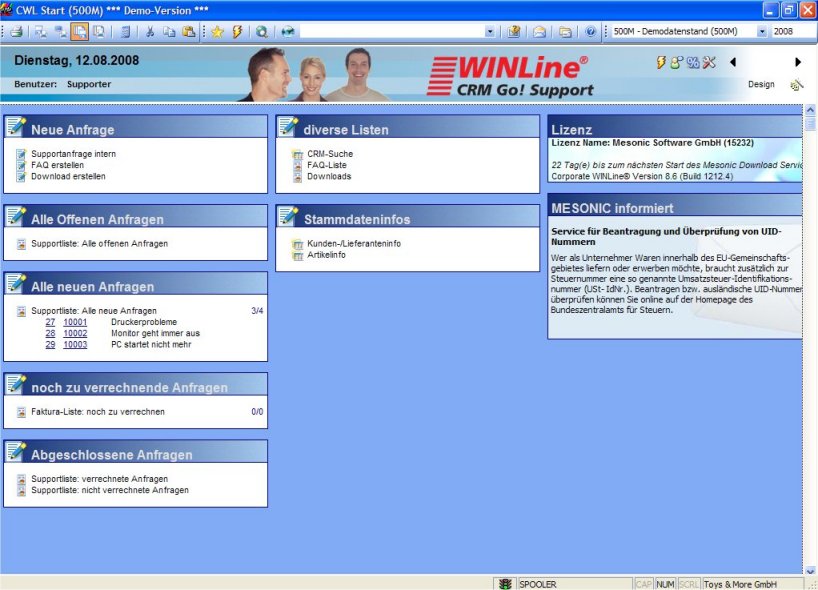The image size is (818, 590).
Task: Click the Design label in the banner
Action: point(761,85)
